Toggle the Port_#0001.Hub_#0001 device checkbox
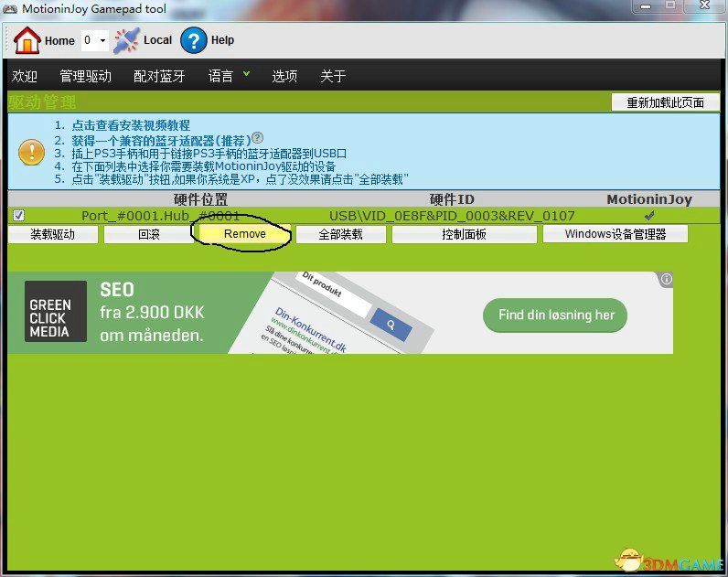The width and height of the screenshot is (728, 577). pyautogui.click(x=18, y=216)
